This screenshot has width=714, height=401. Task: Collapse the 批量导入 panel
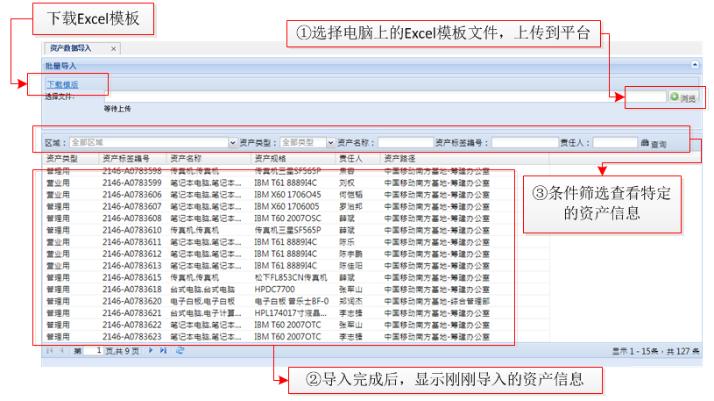tap(695, 65)
